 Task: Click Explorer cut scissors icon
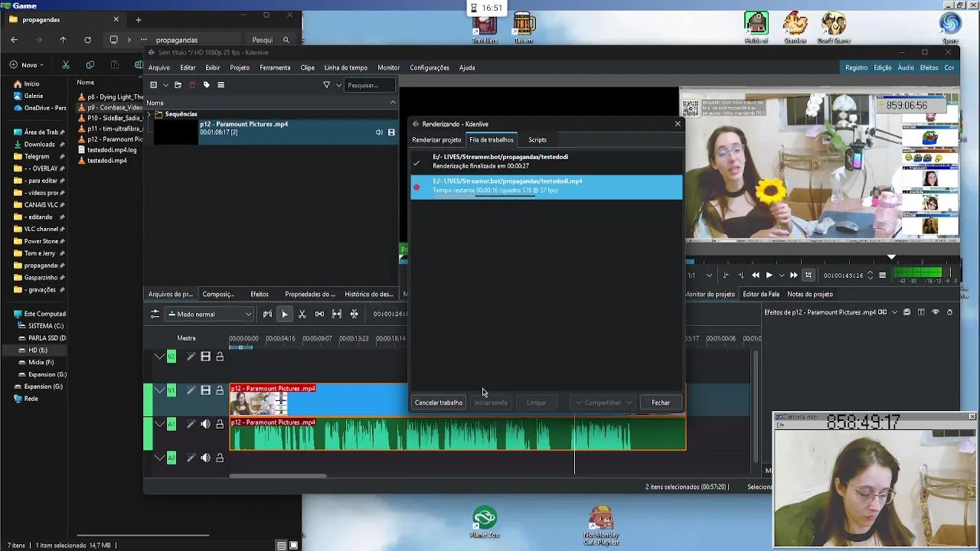coord(65,65)
